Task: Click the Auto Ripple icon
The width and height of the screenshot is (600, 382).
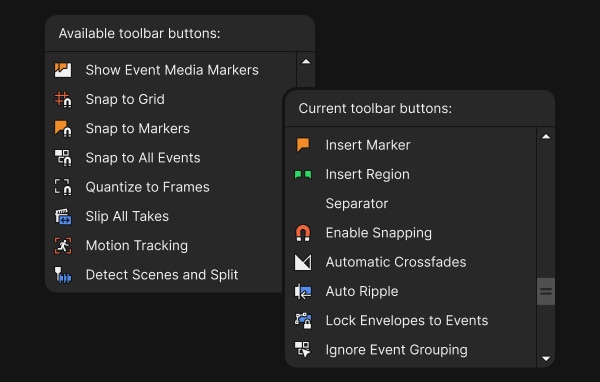Action: (x=303, y=291)
